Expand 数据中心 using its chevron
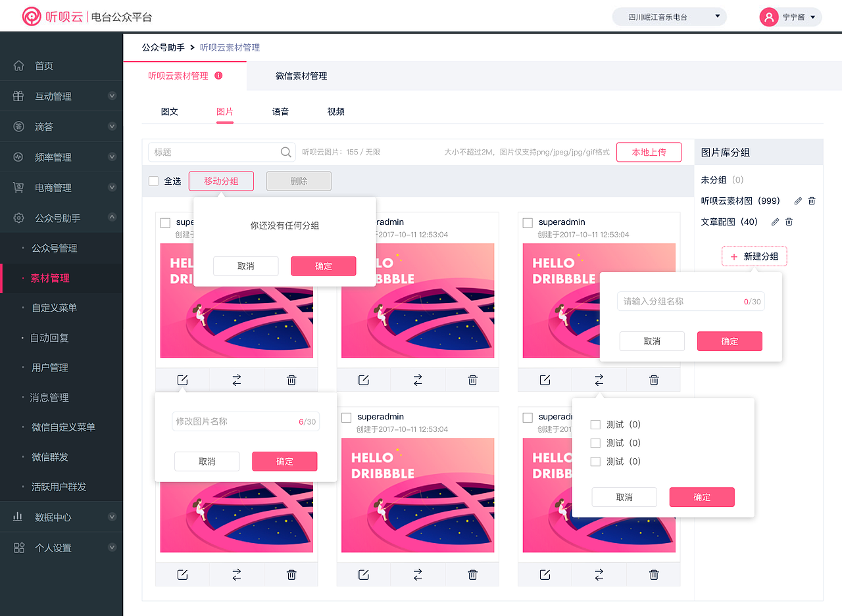The image size is (842, 616). click(x=112, y=517)
